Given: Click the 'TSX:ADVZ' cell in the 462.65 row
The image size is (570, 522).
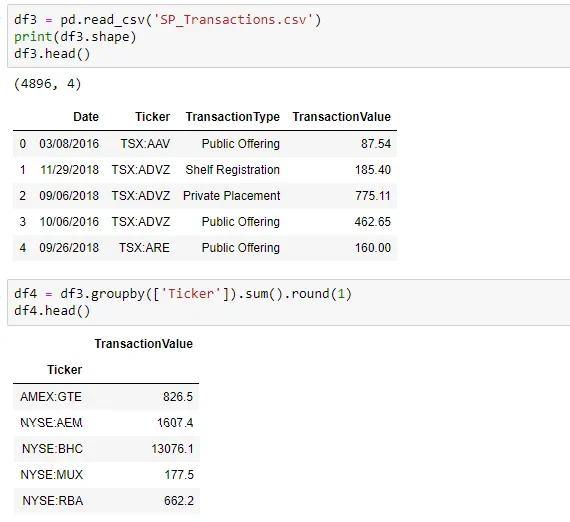Looking at the screenshot, I should pyautogui.click(x=141, y=222).
